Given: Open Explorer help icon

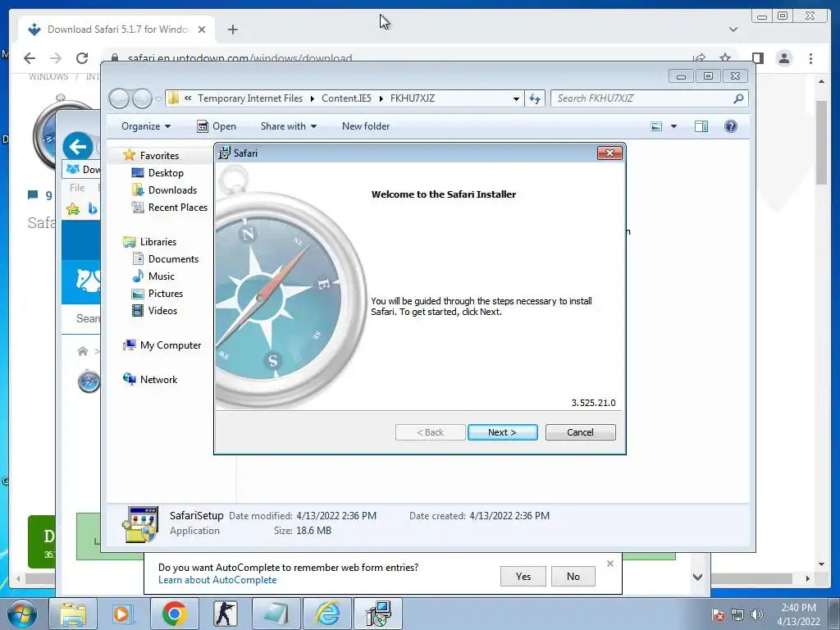Looking at the screenshot, I should click(x=731, y=126).
